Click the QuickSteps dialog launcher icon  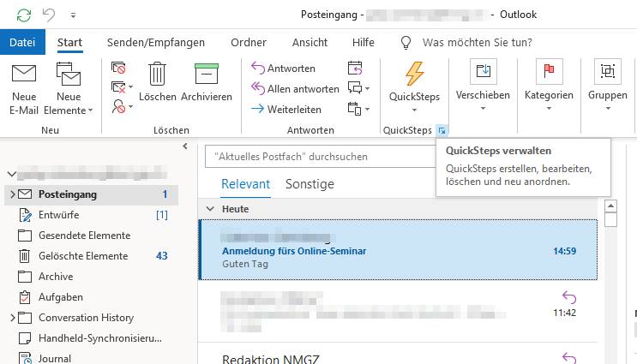click(x=442, y=131)
